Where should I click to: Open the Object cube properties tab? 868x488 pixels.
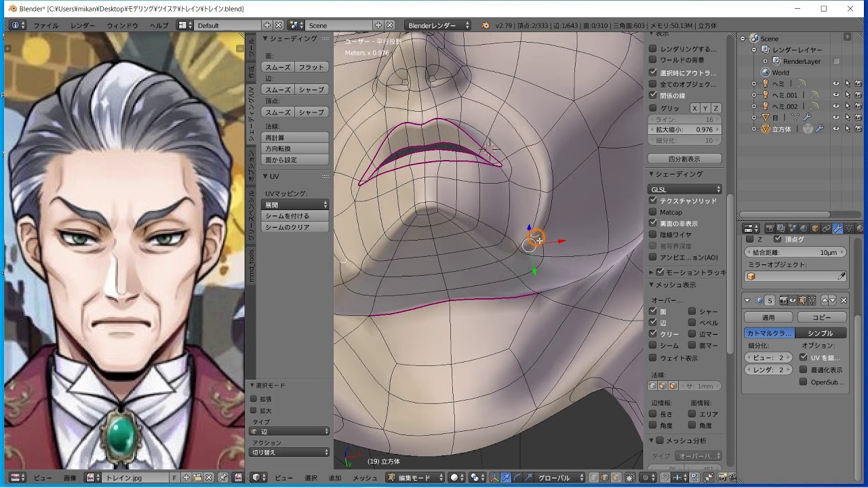815,228
